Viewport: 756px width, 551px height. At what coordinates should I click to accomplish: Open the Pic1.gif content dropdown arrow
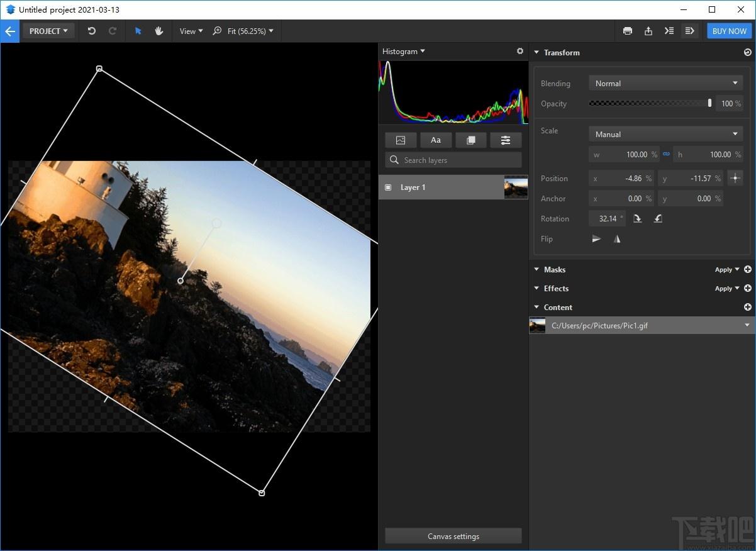[x=747, y=325]
